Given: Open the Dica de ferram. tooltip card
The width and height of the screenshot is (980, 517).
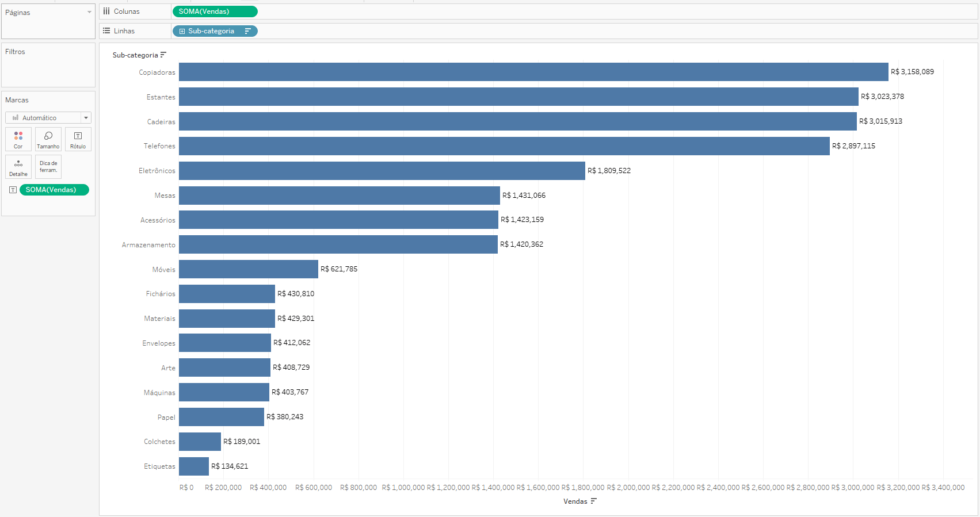Looking at the screenshot, I should 48,167.
